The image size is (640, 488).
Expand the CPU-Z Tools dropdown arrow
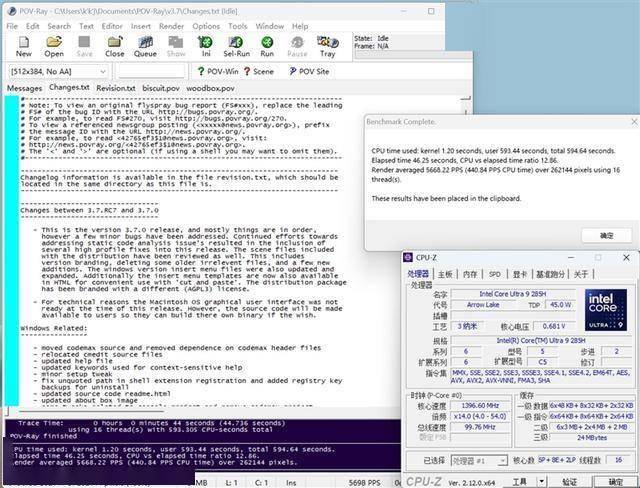pos(541,482)
